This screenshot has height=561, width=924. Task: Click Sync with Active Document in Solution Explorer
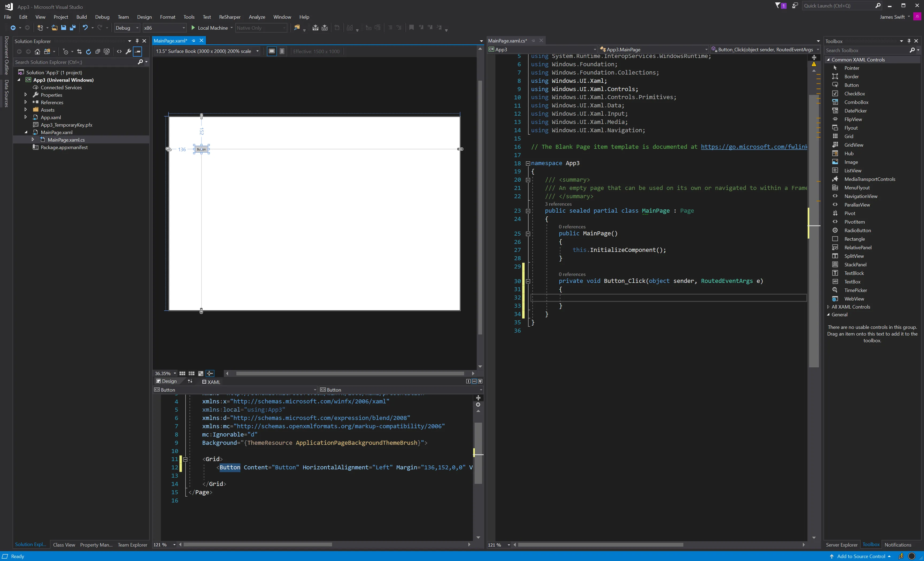pyautogui.click(x=79, y=52)
